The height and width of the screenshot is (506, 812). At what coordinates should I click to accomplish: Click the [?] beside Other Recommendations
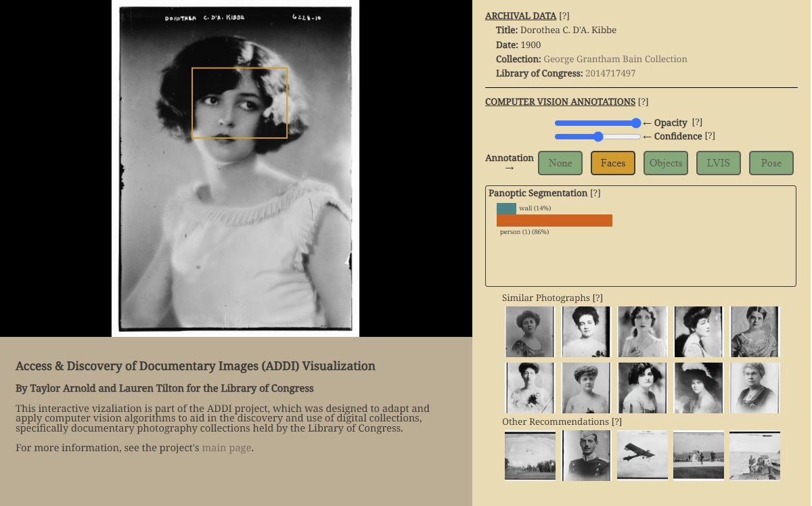[x=616, y=421]
